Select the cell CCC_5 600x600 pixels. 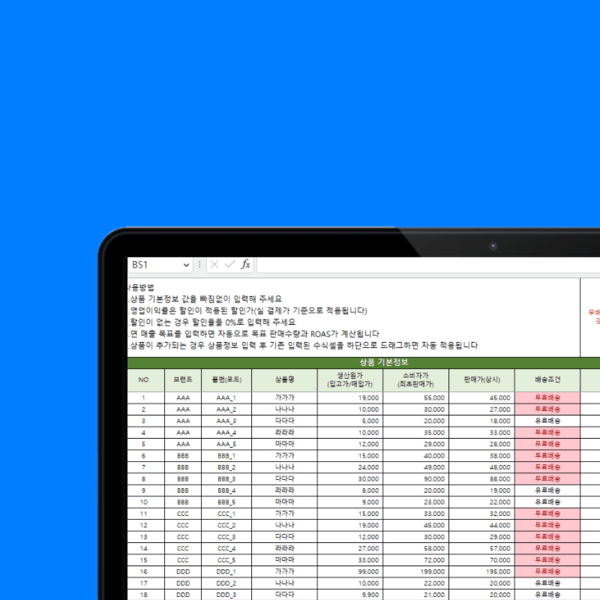tap(227, 560)
